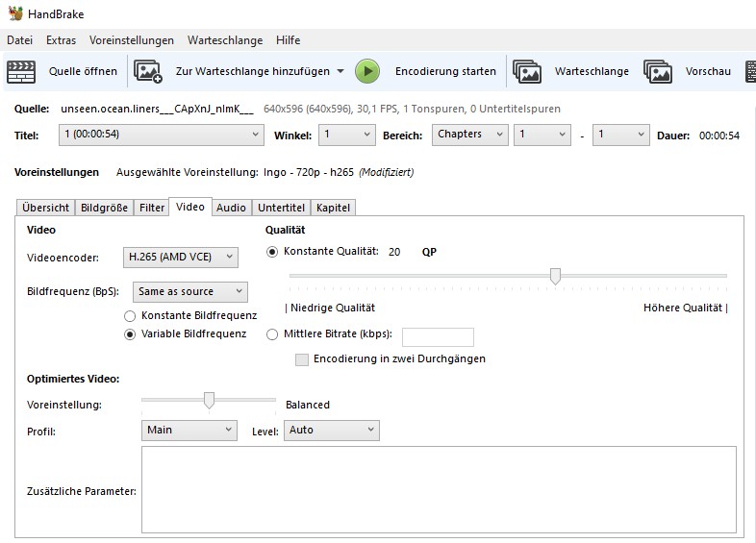
Task: Click the clapperboard Quelle öffnen icon
Action: pos(21,72)
